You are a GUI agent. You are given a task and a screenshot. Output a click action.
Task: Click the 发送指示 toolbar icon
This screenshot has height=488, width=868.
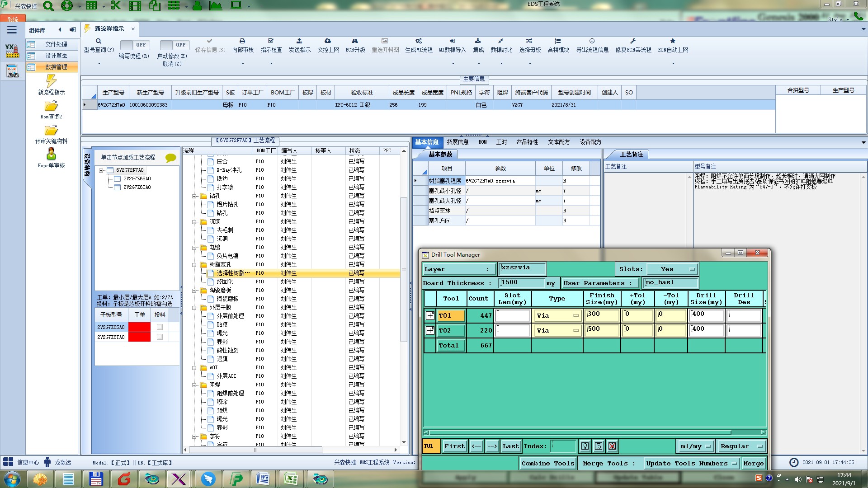coord(299,41)
